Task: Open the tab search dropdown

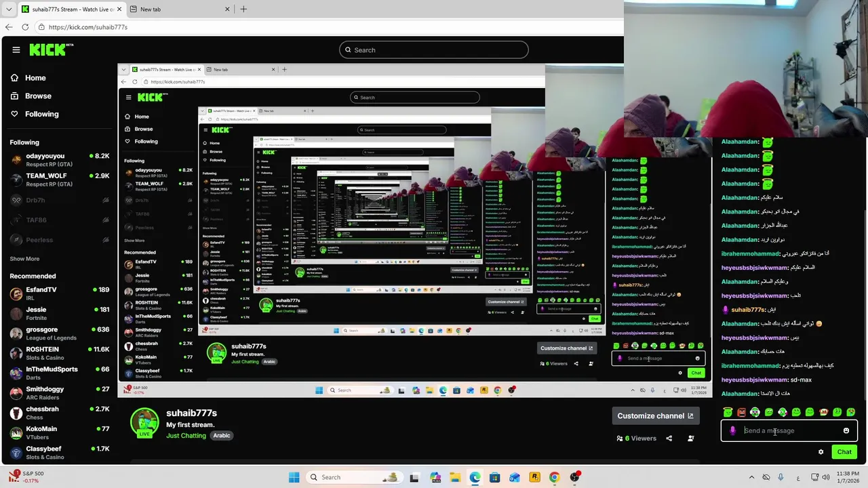Action: coord(8,9)
